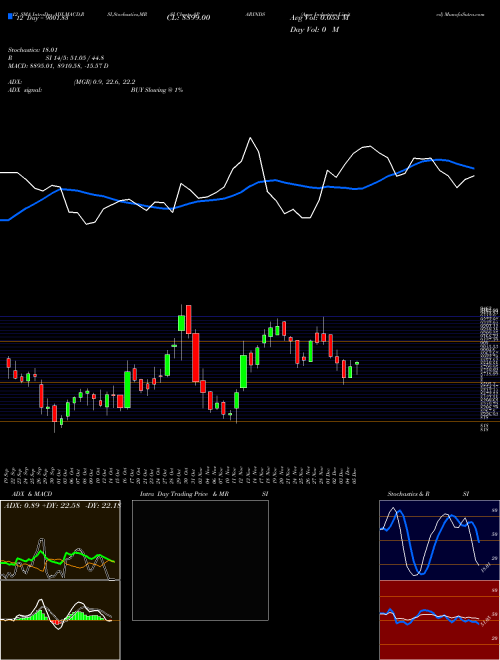Click the SI 14/3: 51.05 / 44.8 reading
This screenshot has width=500, height=660.
75,58
